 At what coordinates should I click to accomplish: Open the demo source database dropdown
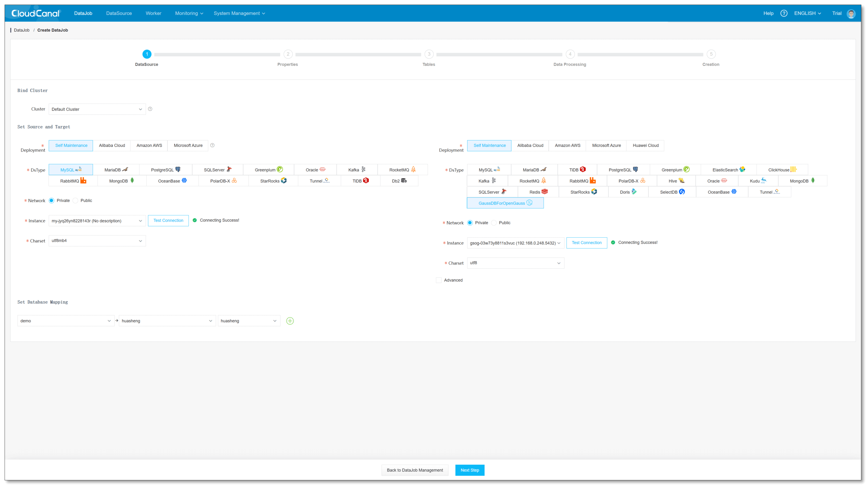click(x=66, y=321)
